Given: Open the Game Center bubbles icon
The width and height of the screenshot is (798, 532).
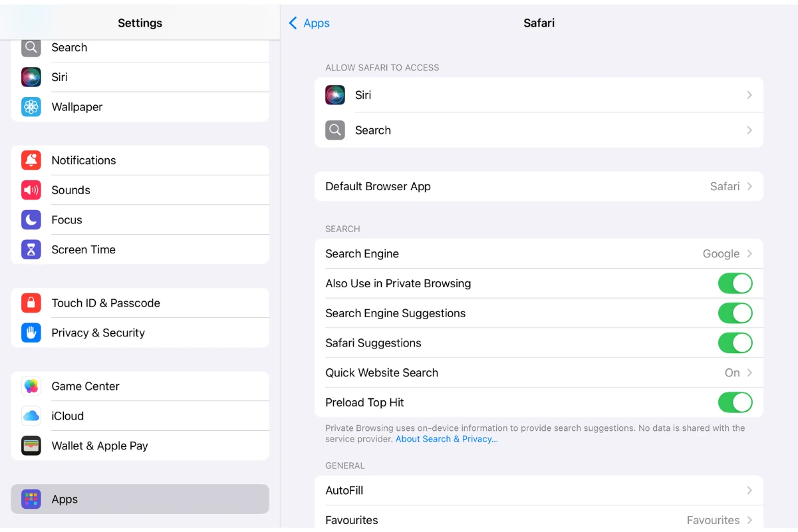Looking at the screenshot, I should pyautogui.click(x=31, y=386).
